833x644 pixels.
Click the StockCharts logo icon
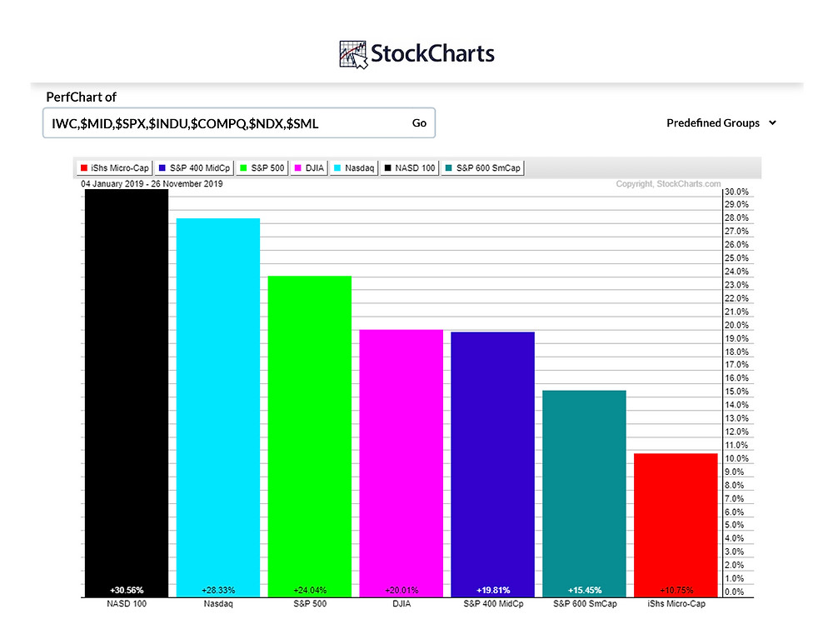coord(353,55)
